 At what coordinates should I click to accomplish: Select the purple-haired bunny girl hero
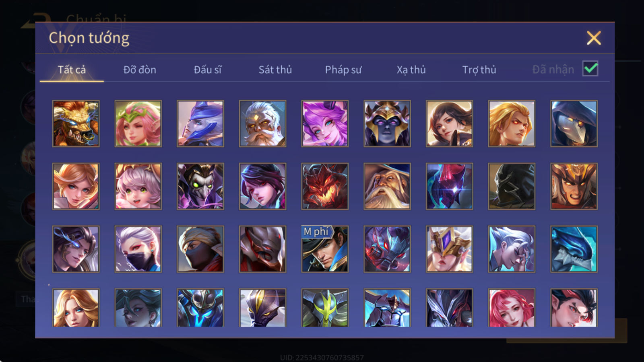click(325, 123)
